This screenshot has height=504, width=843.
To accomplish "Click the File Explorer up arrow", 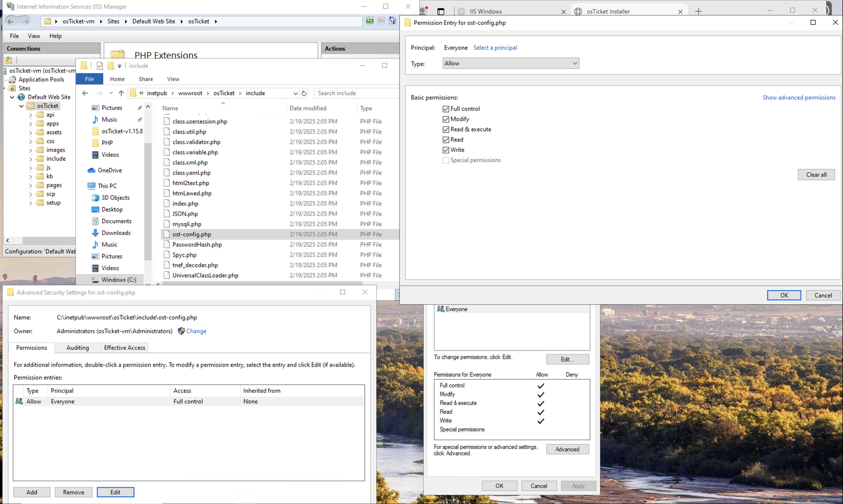I will pos(121,93).
